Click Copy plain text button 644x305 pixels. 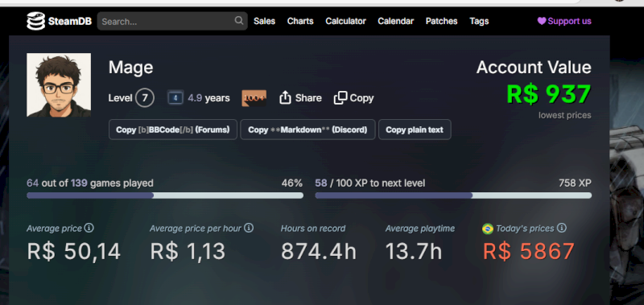pyautogui.click(x=415, y=130)
